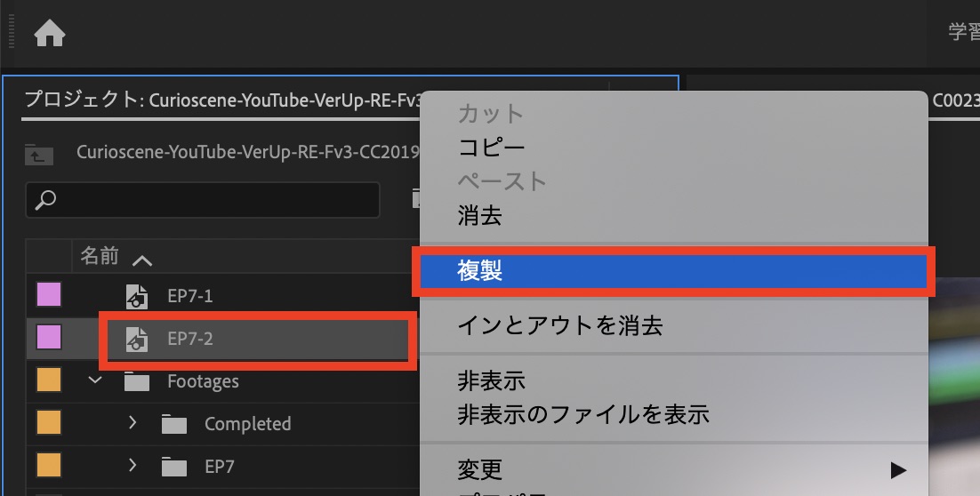Click the EP7-1 name text

190,296
